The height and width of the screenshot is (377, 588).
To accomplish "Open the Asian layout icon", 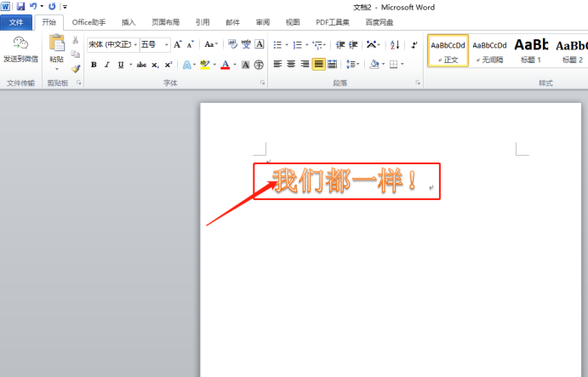I will click(x=371, y=45).
